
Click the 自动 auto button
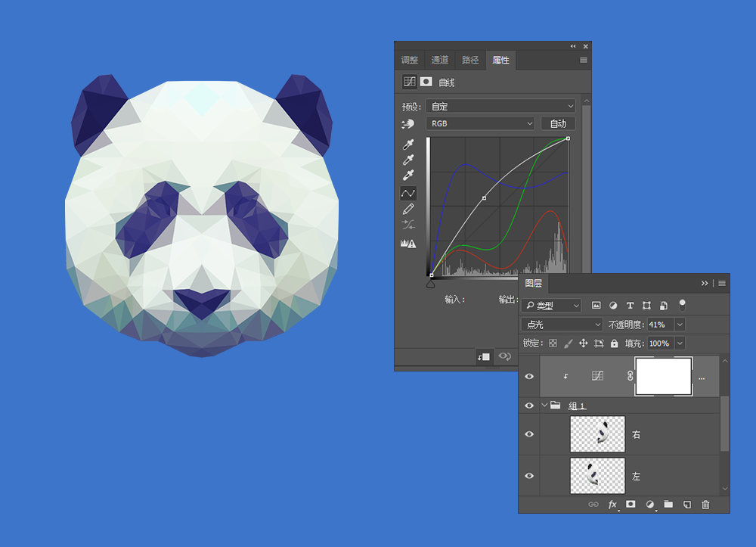click(x=558, y=123)
